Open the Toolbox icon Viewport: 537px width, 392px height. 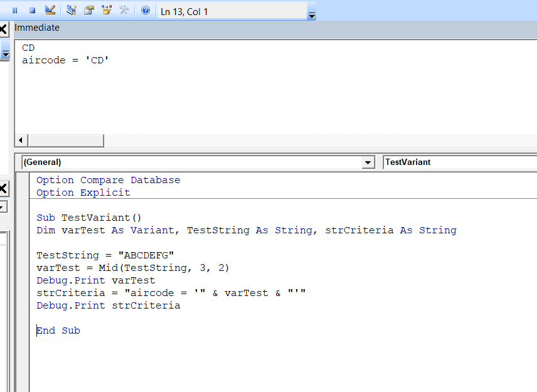[x=124, y=10]
